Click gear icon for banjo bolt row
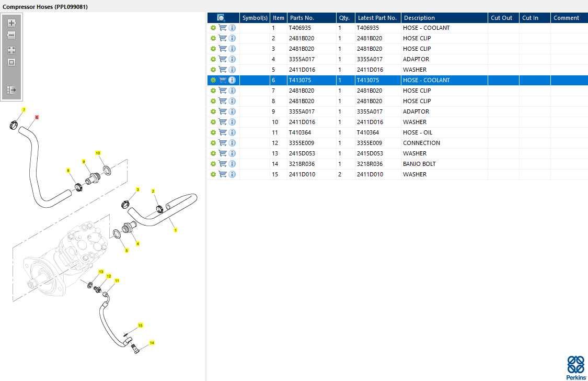588x381 pixels. pos(213,164)
